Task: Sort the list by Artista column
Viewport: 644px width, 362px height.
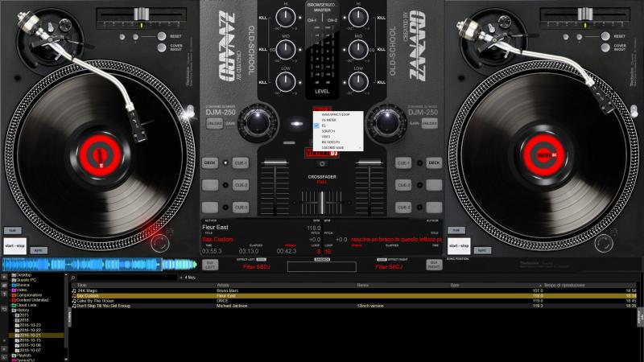Action: 222,285
